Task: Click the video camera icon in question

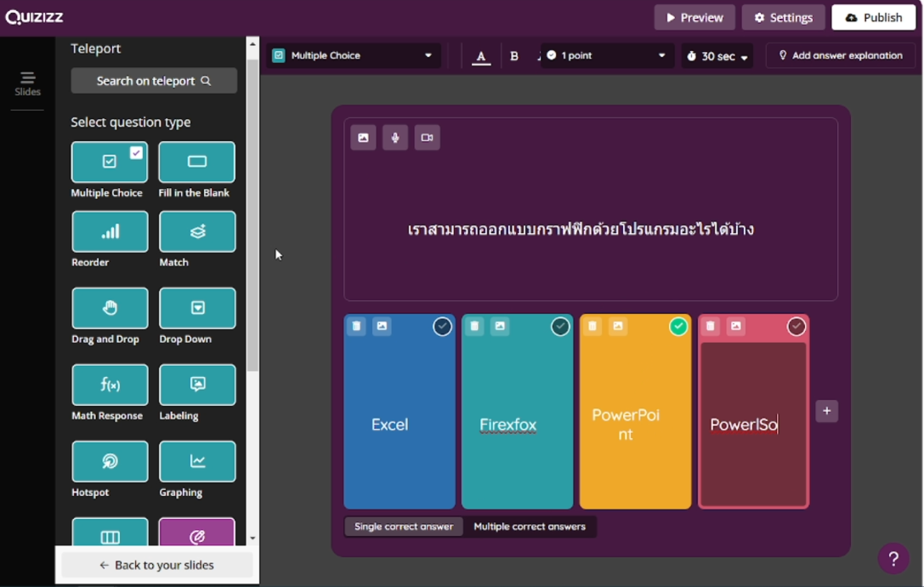Action: (427, 138)
